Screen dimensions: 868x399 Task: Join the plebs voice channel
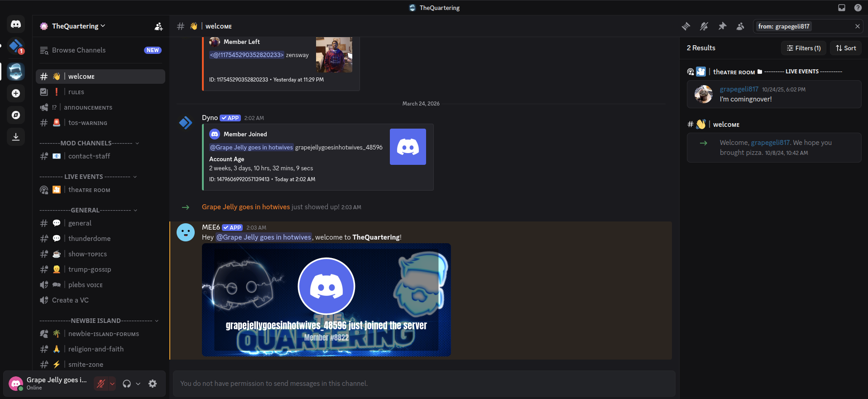coord(101,285)
